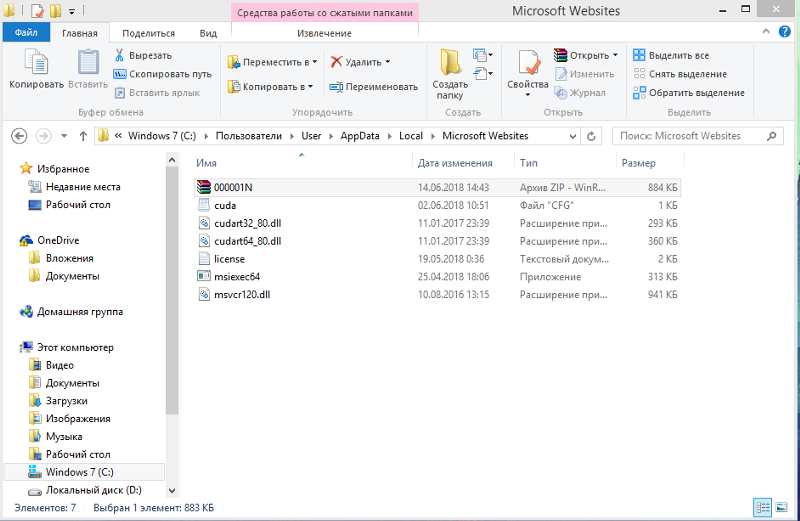800x521 pixels.
Task: Click properties icon in quick access toolbar
Action: [37, 10]
